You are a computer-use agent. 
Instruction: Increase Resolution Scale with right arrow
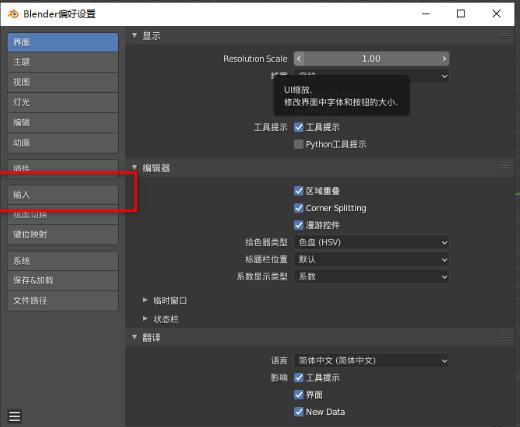point(444,59)
